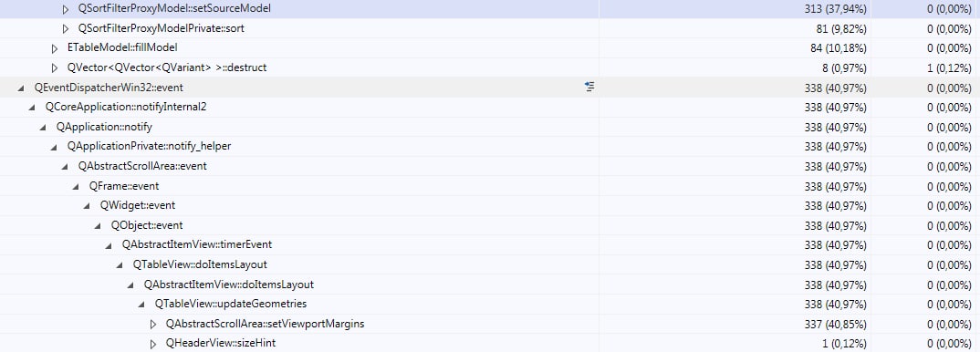Image resolution: width=980 pixels, height=352 pixels.
Task: Select QAbstractScrollArea::event function name
Action: pos(142,166)
